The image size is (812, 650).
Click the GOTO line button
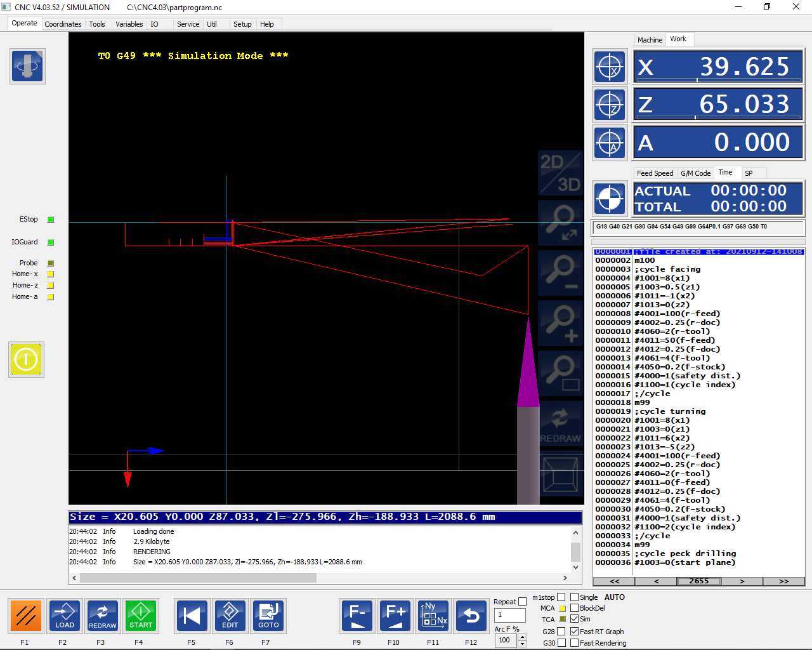269,616
